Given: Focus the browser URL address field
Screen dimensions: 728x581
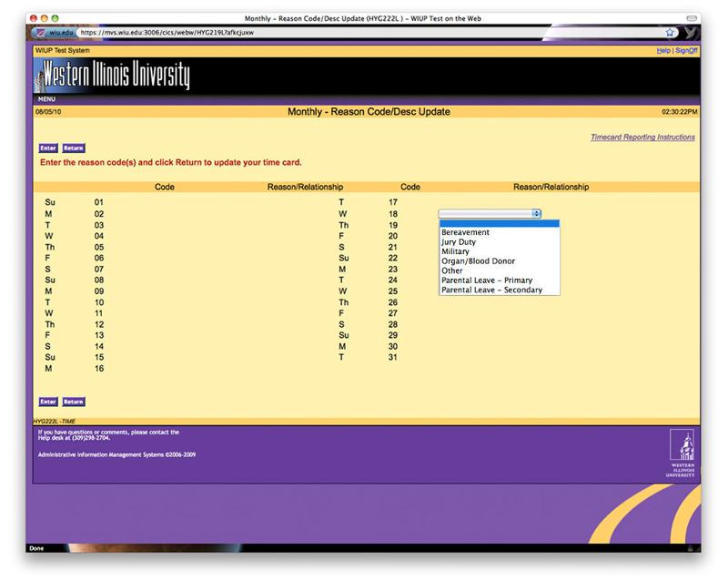Looking at the screenshot, I should (x=369, y=33).
